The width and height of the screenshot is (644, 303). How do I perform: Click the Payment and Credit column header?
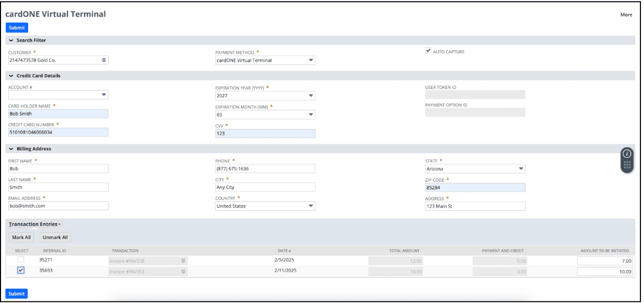point(503,251)
